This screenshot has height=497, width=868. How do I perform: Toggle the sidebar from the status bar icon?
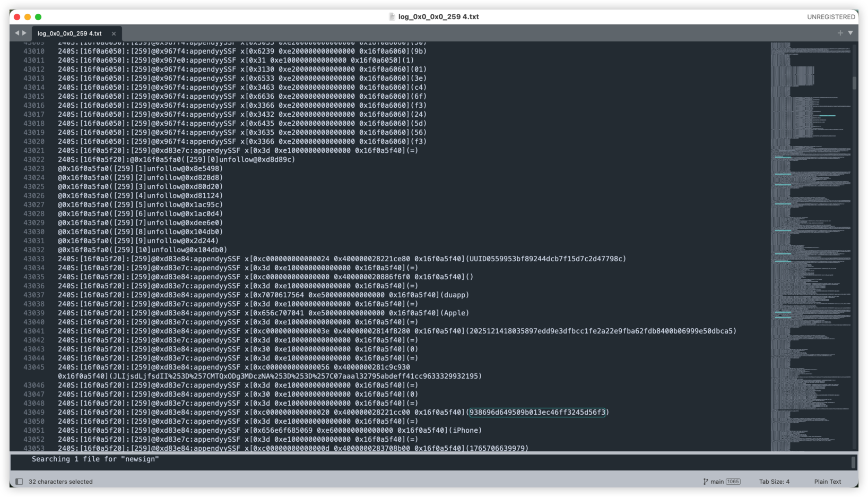19,482
